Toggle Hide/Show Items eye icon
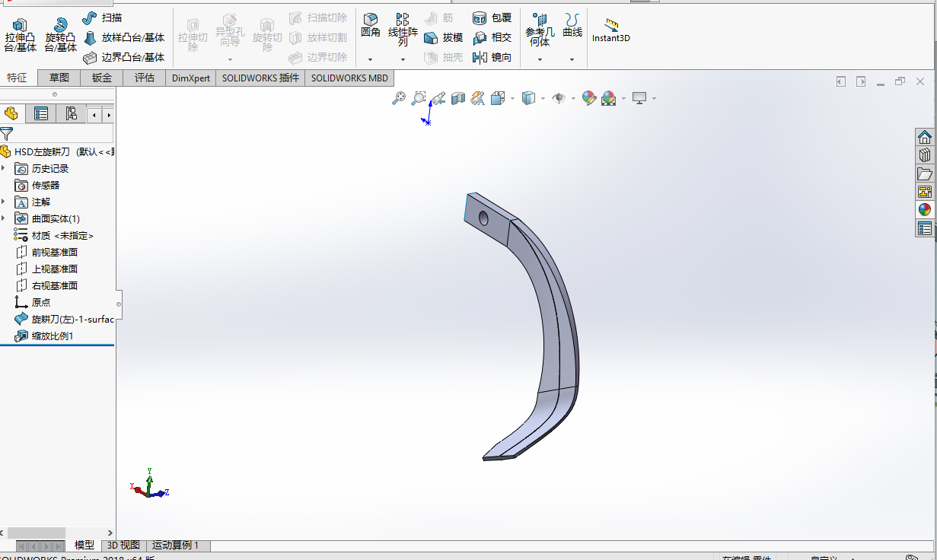937x560 pixels. tap(558, 98)
